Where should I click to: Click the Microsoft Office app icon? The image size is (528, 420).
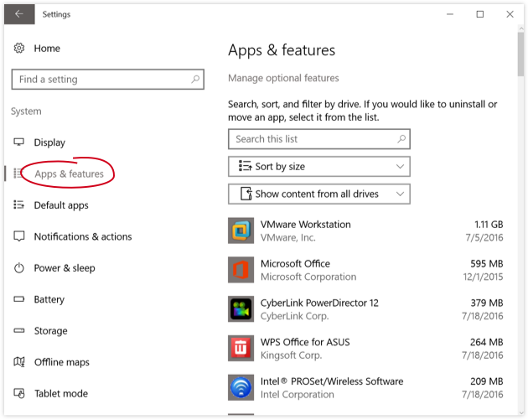[241, 270]
